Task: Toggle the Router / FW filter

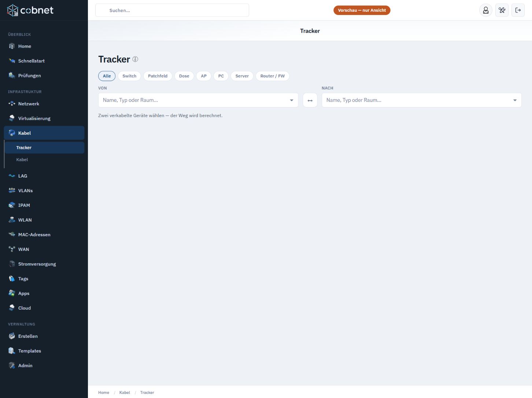Action: [273, 76]
